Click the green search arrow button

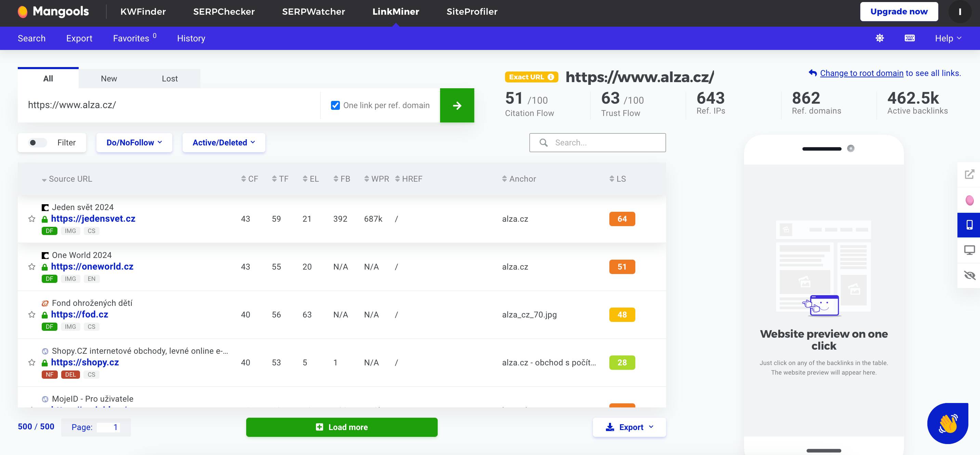pyautogui.click(x=457, y=105)
